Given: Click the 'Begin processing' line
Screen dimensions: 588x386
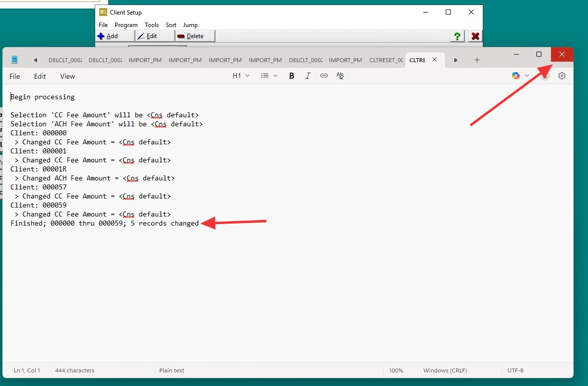Looking at the screenshot, I should (43, 97).
